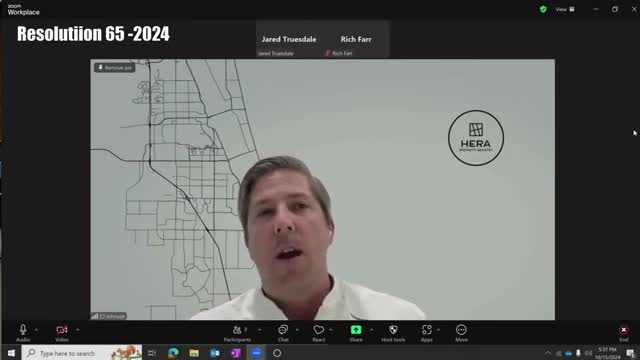Select Rich Farr participant tile

(356, 40)
